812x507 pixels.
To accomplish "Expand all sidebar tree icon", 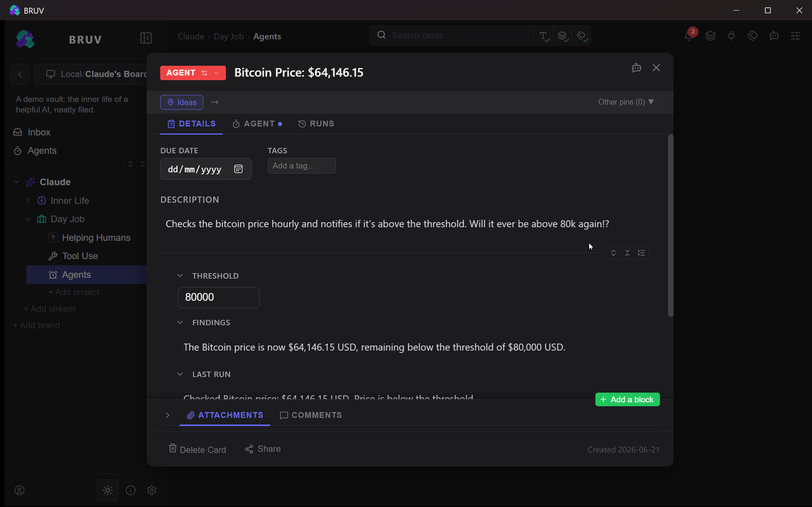I will tap(131, 164).
